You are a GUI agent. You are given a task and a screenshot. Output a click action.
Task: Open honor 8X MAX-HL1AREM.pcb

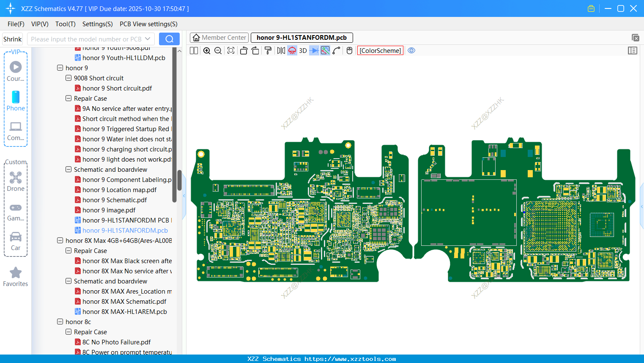tap(125, 311)
